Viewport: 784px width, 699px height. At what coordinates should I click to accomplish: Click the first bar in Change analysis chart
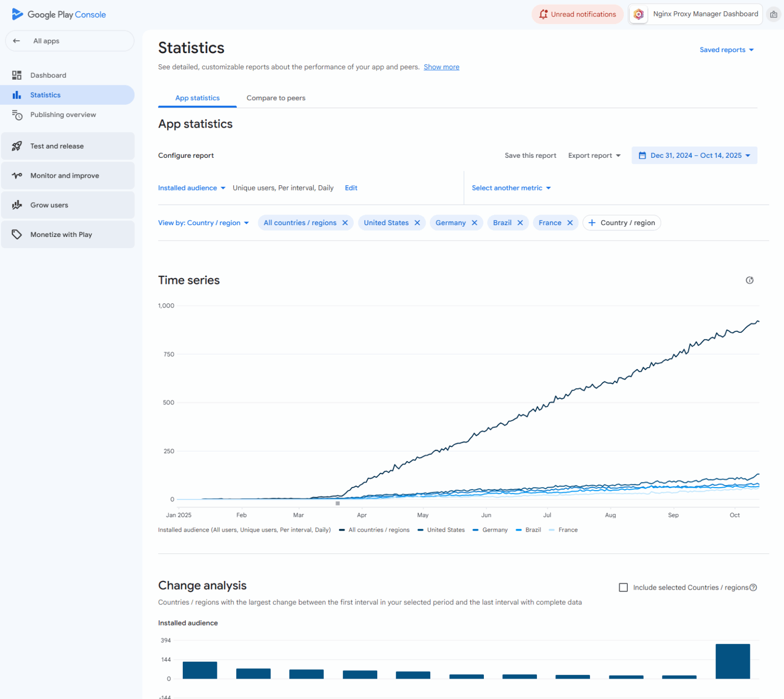click(x=200, y=670)
